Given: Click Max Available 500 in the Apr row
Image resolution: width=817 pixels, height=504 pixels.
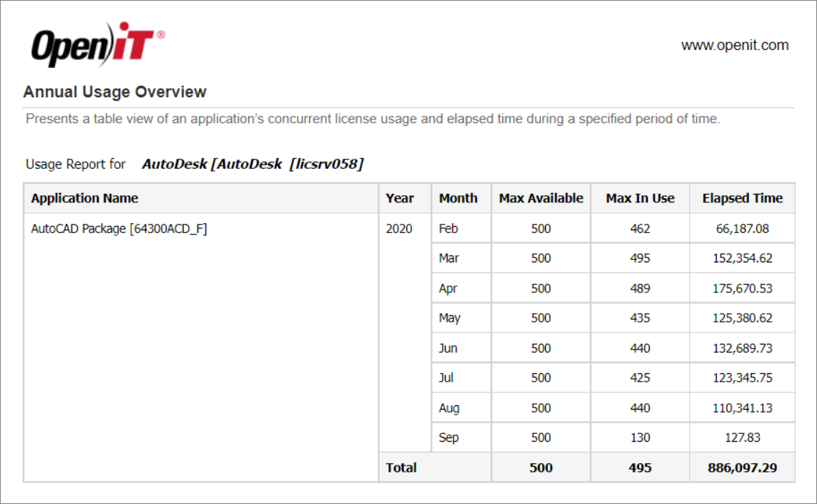Looking at the screenshot, I should point(541,288).
